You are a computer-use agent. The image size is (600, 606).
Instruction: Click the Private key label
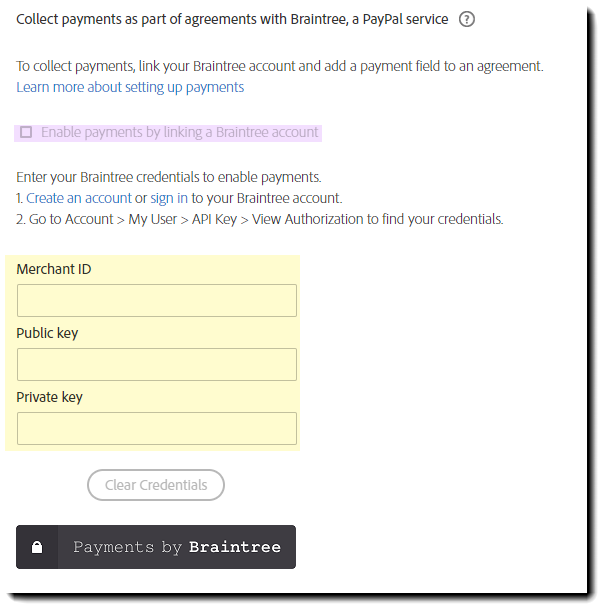(x=50, y=397)
